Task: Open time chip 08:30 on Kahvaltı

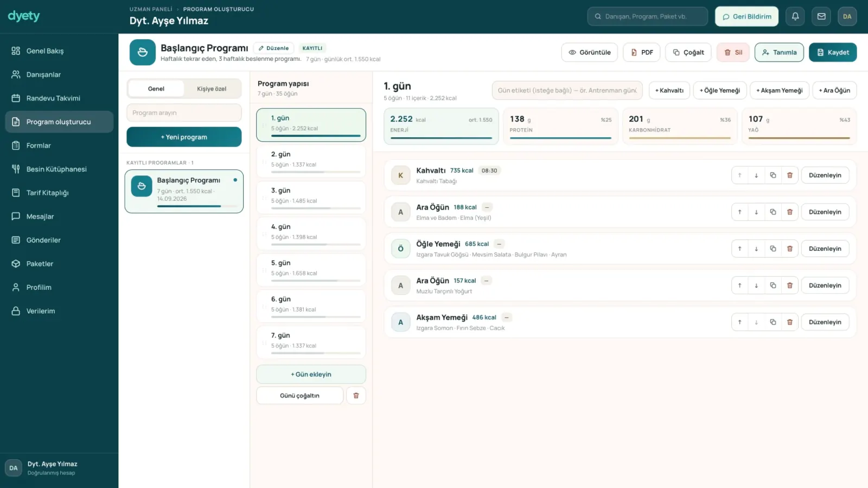Action: 489,170
